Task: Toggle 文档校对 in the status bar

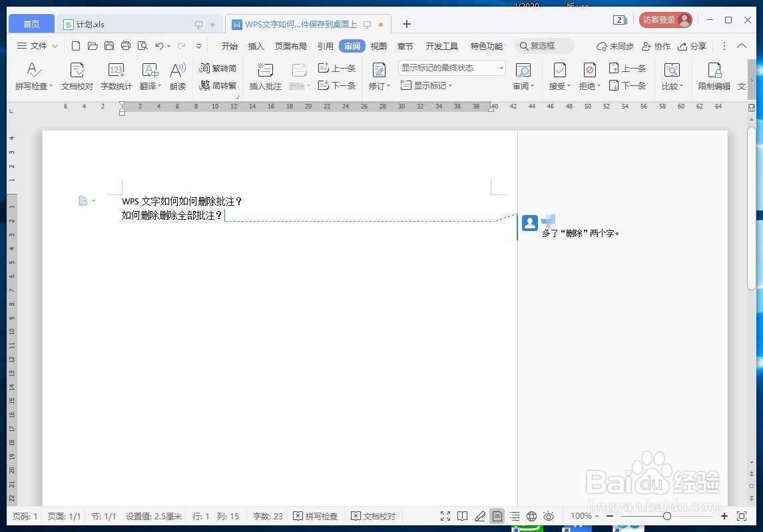Action: tap(374, 516)
